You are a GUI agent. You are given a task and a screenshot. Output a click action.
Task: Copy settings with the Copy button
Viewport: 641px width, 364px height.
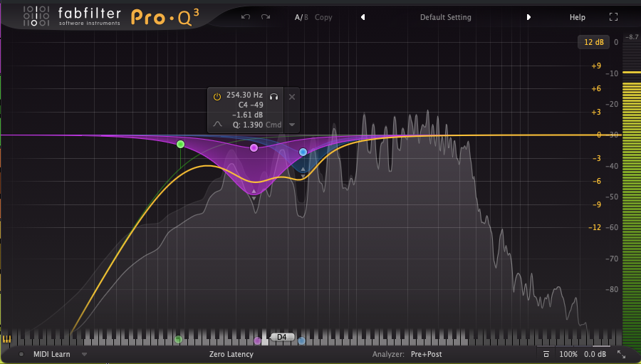pyautogui.click(x=323, y=17)
